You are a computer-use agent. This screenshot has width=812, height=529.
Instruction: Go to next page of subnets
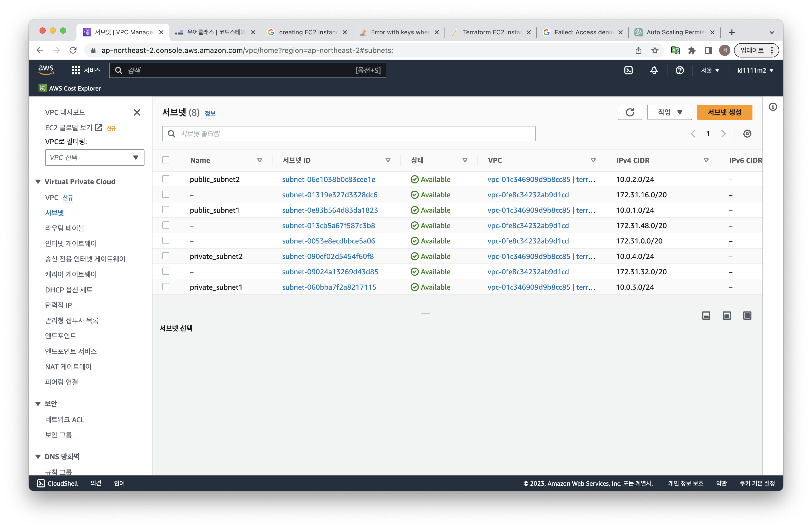[723, 134]
